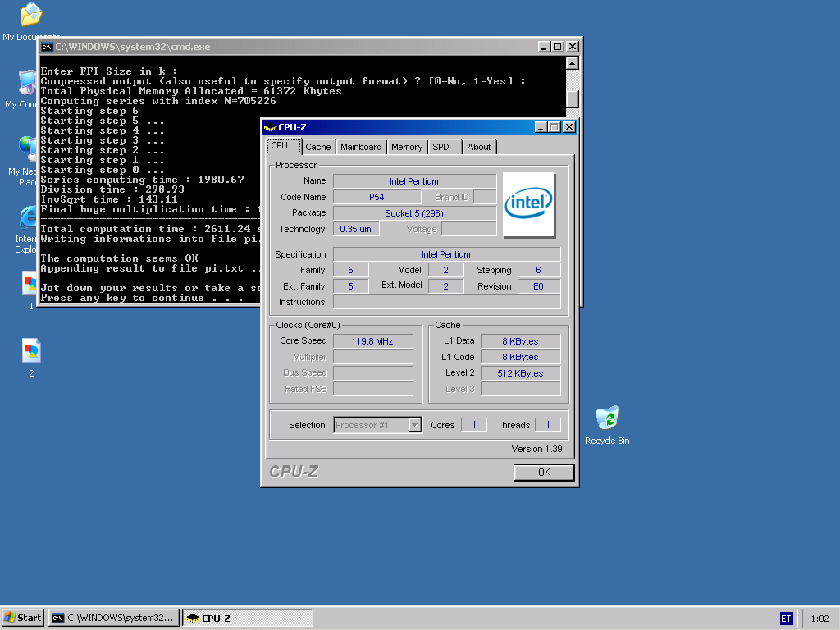Click the 1:02 system clock
The height and width of the screenshot is (630, 840).
[819, 619]
